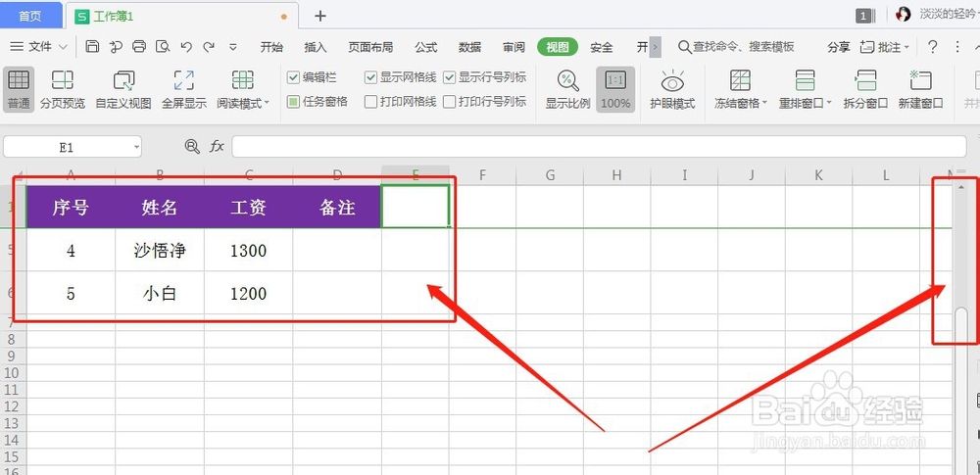Image resolution: width=980 pixels, height=475 pixels.
Task: Open the 开始 Home tab
Action: click(x=271, y=47)
